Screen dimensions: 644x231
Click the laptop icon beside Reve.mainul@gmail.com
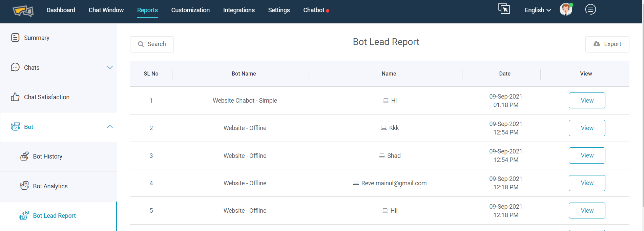356,183
